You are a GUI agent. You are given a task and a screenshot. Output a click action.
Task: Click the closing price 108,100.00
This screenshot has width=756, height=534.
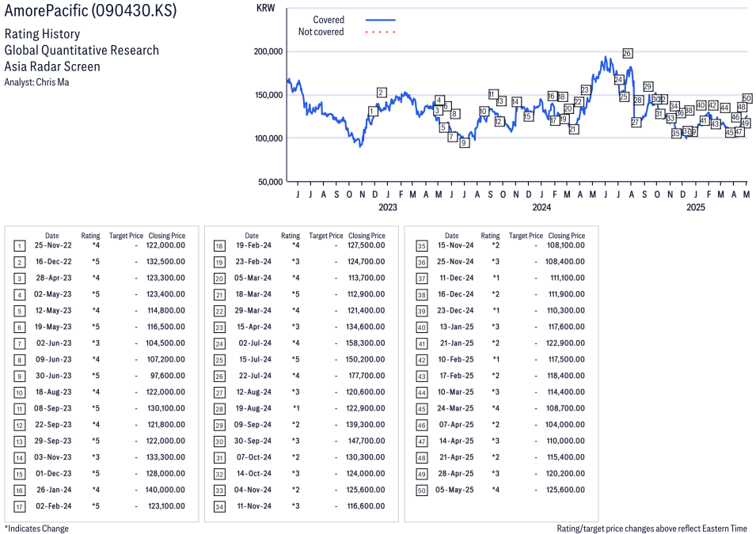click(x=566, y=245)
